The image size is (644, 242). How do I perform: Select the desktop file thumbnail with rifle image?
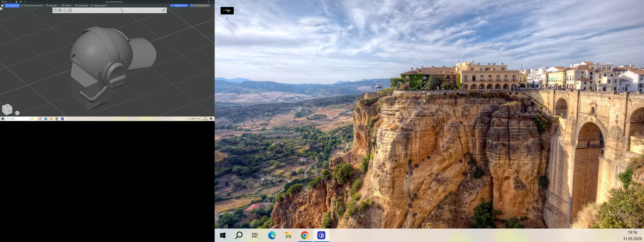227,10
